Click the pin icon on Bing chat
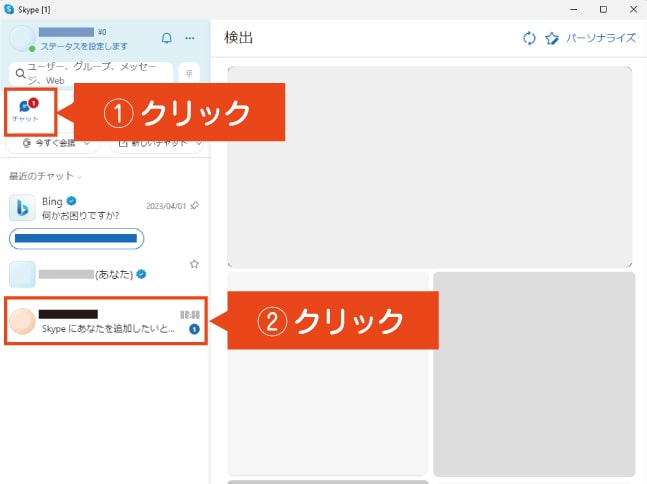The width and height of the screenshot is (647, 484). click(x=195, y=205)
